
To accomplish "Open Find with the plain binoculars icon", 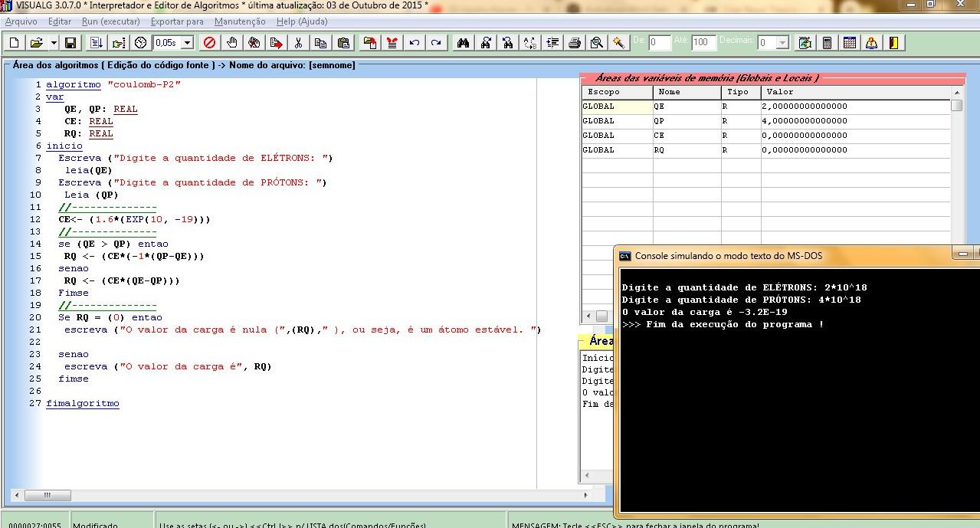I will click(463, 43).
